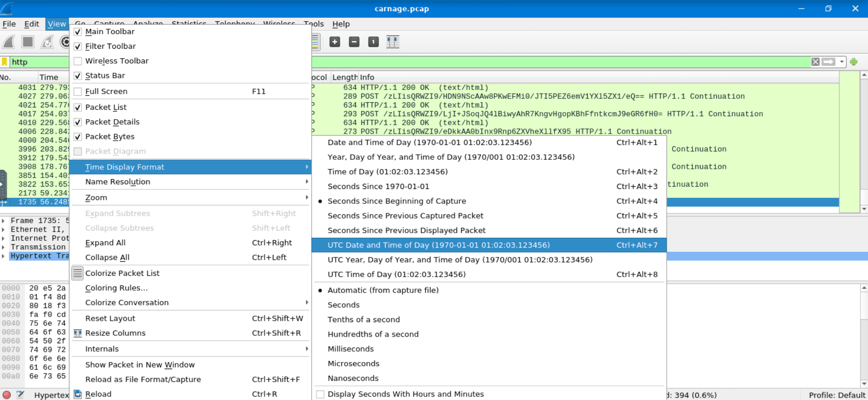Add filter button with green plus icon

(x=854, y=62)
